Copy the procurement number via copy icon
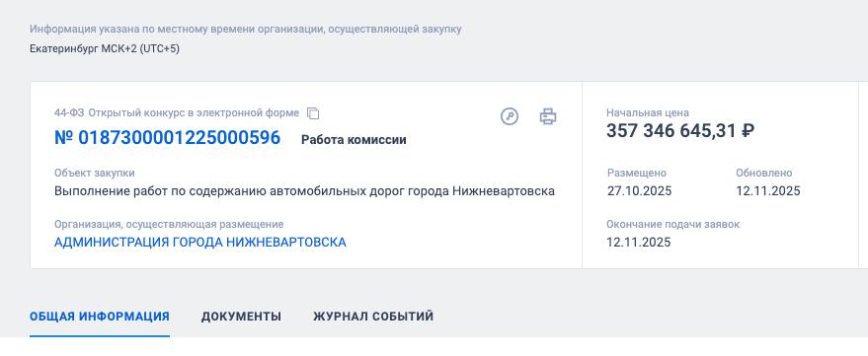Screen dimensions: 868x356 [313, 113]
